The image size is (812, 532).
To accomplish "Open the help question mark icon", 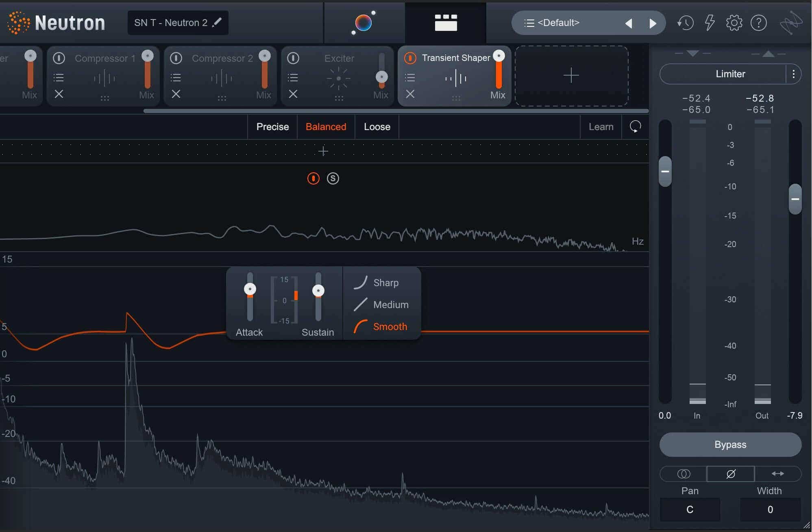I will pyautogui.click(x=758, y=23).
